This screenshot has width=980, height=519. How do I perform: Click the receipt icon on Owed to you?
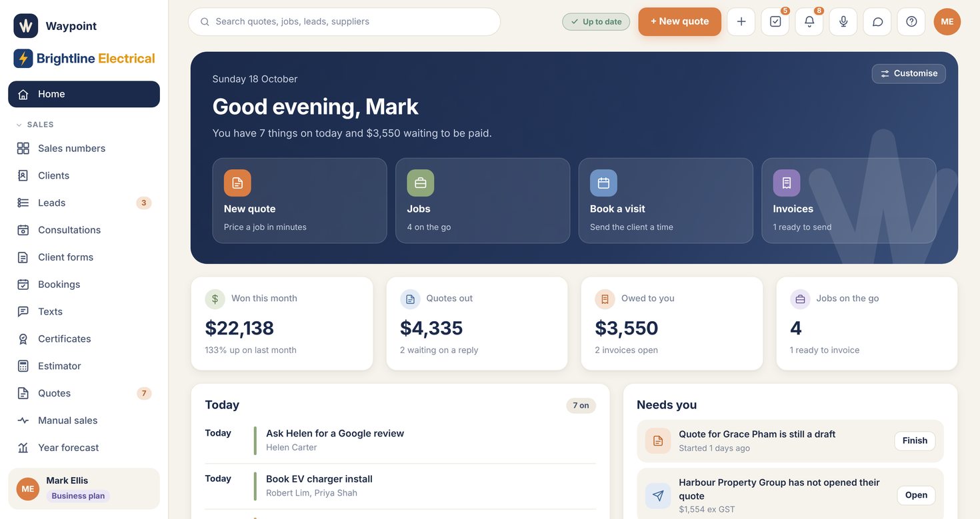[x=605, y=299]
